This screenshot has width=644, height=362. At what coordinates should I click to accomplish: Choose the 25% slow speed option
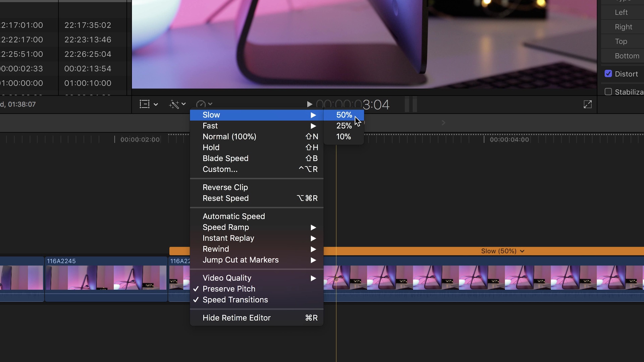click(343, 126)
